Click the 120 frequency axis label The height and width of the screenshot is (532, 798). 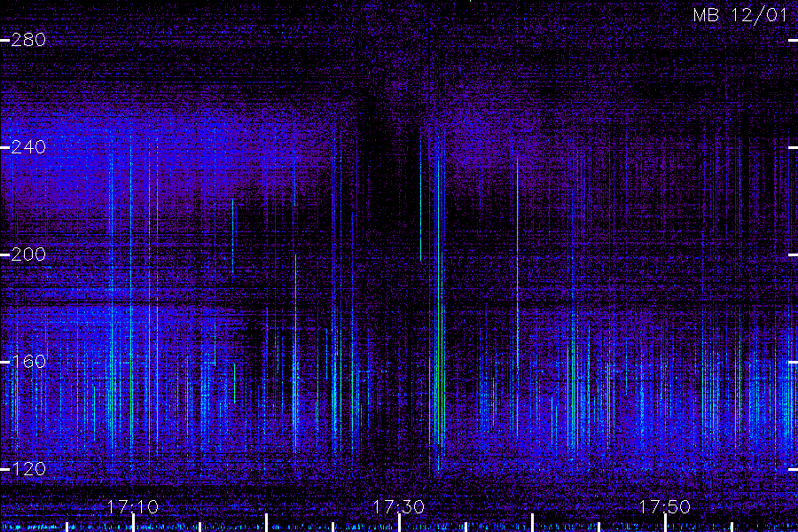click(28, 469)
